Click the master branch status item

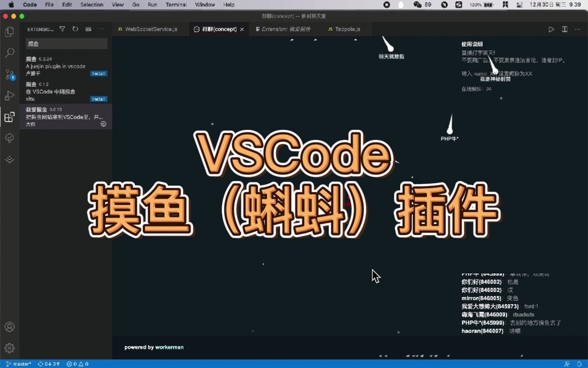[19, 364]
